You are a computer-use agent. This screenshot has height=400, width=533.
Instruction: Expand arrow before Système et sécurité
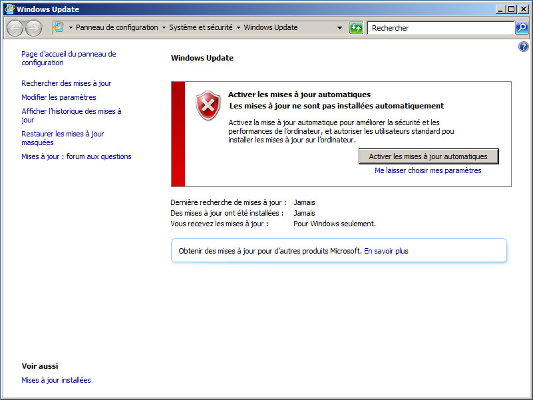pyautogui.click(x=164, y=28)
